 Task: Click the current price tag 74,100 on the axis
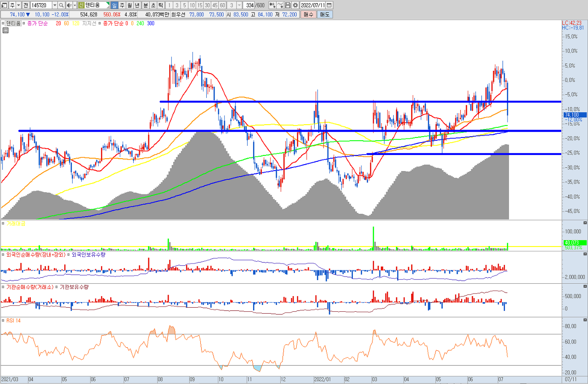pos(574,115)
